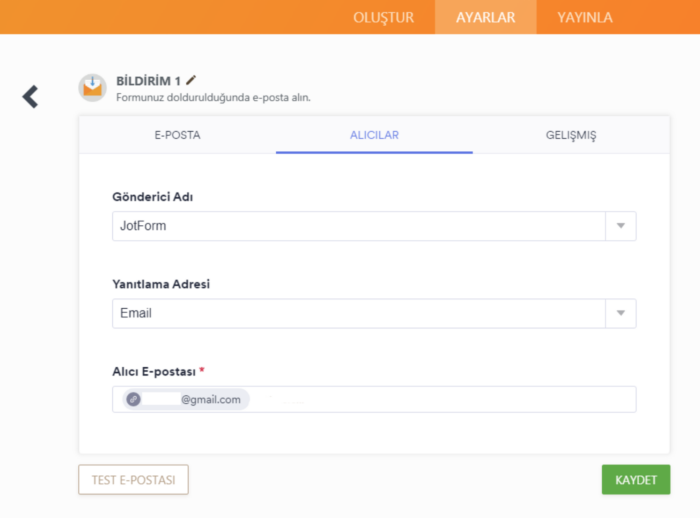
Task: Go back using the left arrow
Action: coord(30,96)
